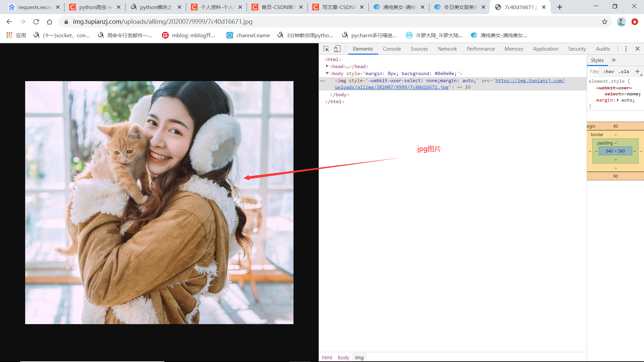Image resolution: width=644 pixels, height=362 pixels.
Task: Toggle the .cls class editor
Action: tap(624, 71)
